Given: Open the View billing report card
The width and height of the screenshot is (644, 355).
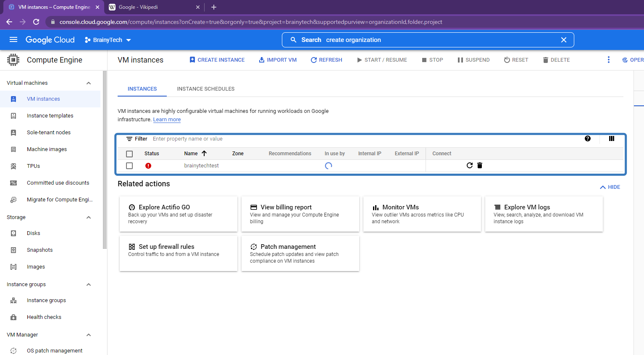Looking at the screenshot, I should point(300,214).
